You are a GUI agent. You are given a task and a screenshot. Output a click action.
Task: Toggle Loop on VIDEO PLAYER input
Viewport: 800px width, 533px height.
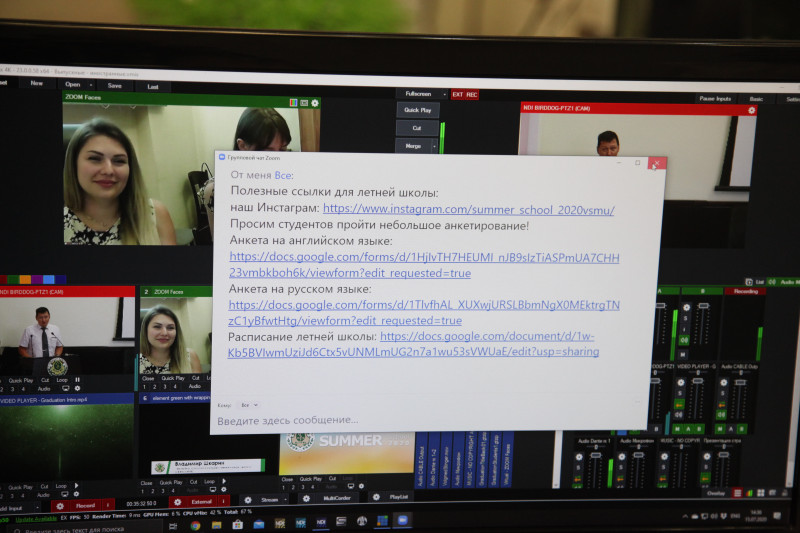pyautogui.click(x=61, y=486)
